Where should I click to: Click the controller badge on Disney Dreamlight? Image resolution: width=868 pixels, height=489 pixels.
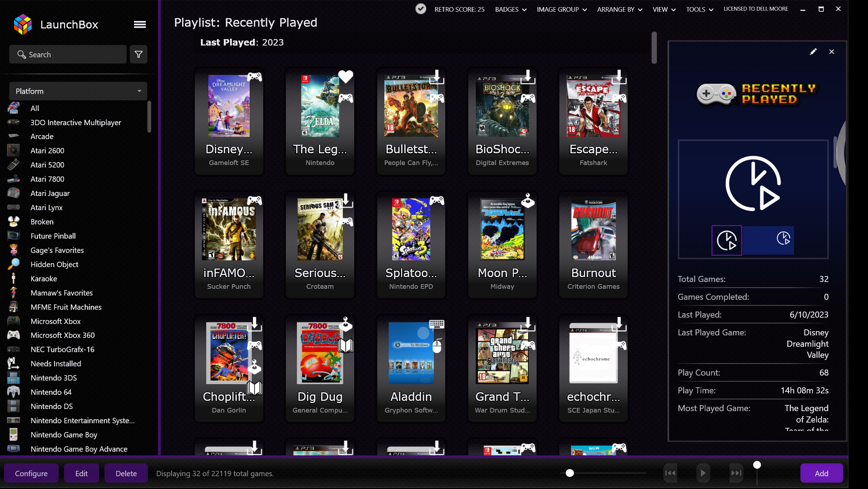(255, 76)
